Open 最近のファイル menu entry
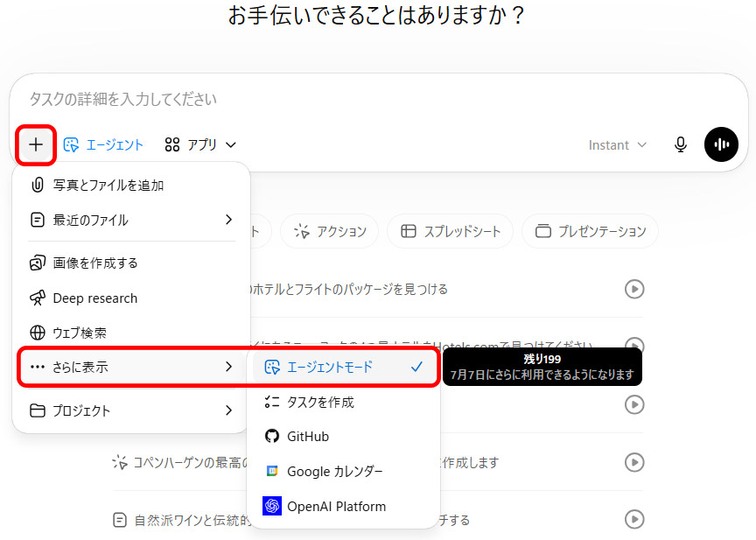 pos(131,220)
